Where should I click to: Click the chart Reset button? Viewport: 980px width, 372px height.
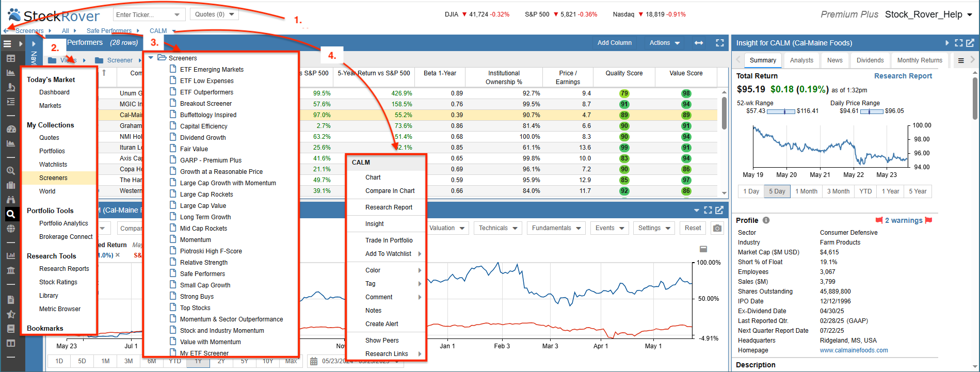tap(693, 228)
